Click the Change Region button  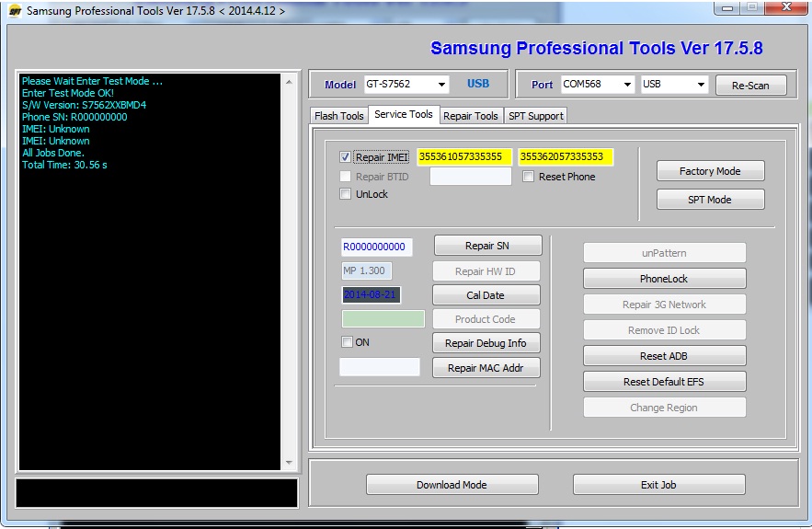[665, 408]
